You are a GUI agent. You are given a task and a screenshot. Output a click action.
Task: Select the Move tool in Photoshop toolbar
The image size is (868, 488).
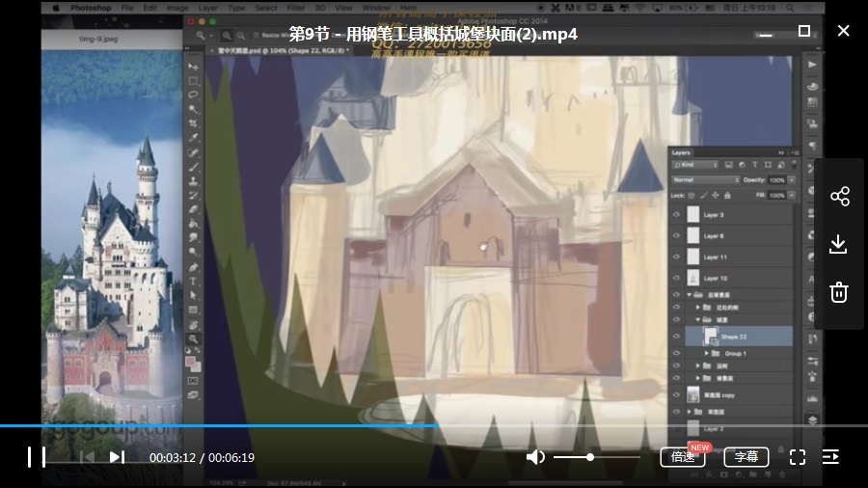tap(193, 67)
